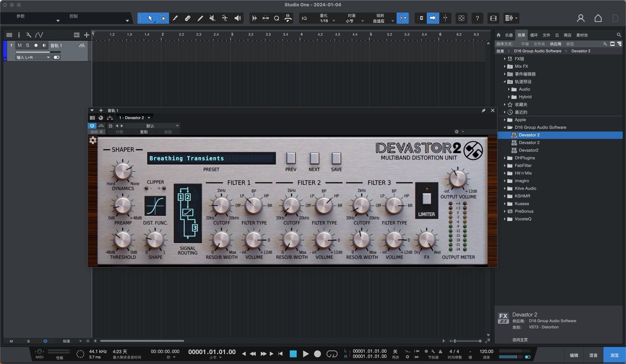This screenshot has width=626, height=364.
Task: Click the distortion function curve display
Action: coord(155,206)
